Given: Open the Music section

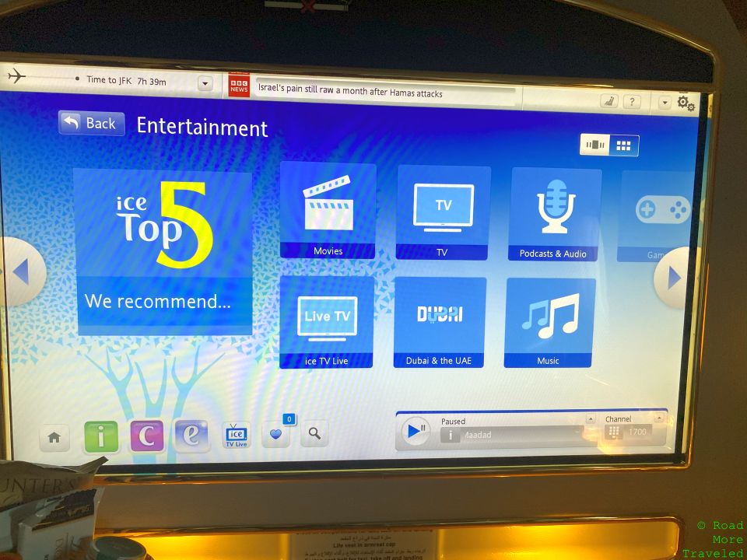Looking at the screenshot, I should click(x=549, y=320).
